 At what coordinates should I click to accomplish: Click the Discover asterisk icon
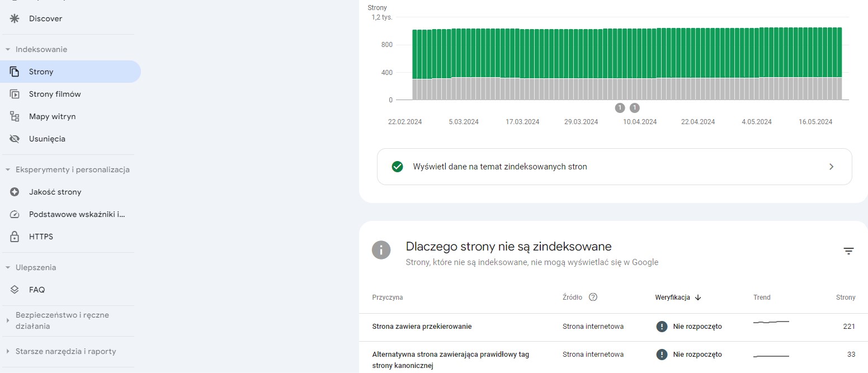click(x=15, y=18)
